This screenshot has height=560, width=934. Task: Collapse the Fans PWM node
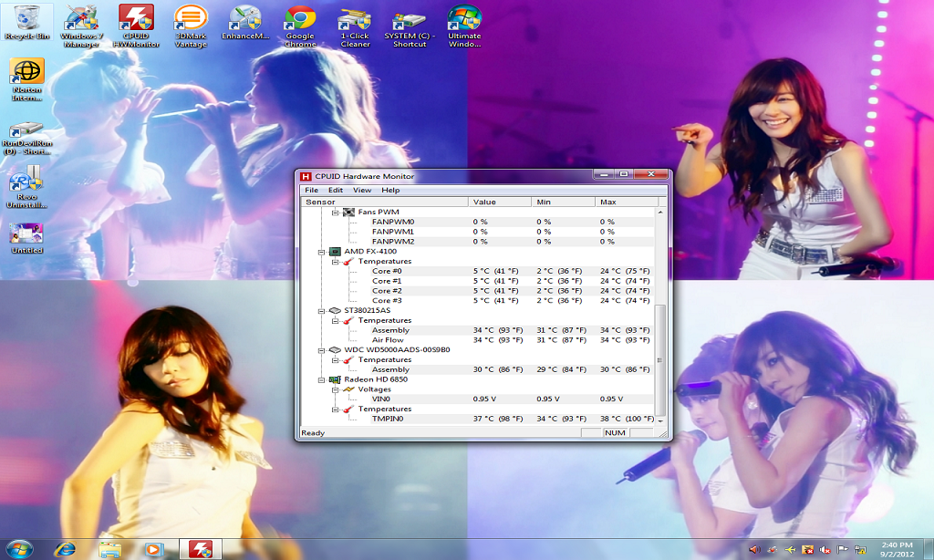(335, 213)
